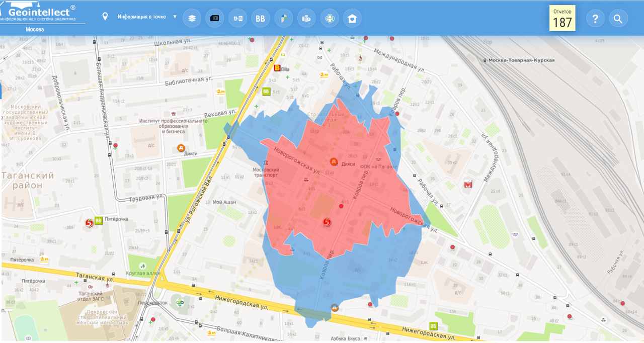
Task: Open the map layers stack icon
Action: 192,19
